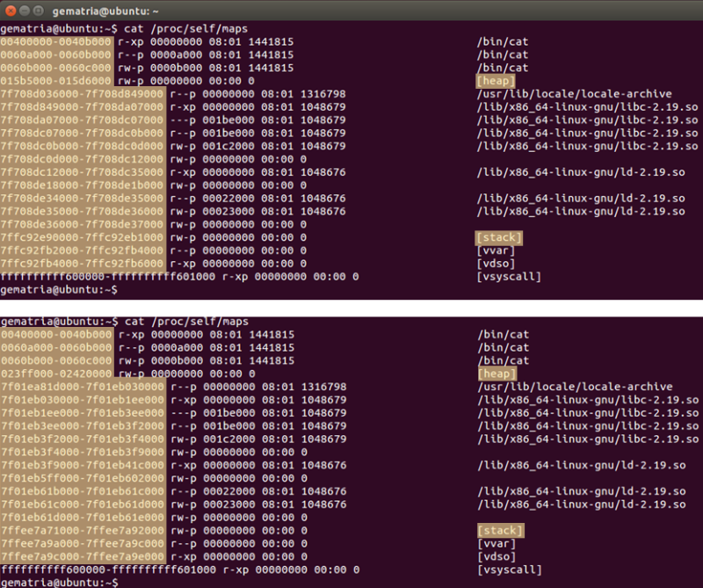Click the cat /proc/self/maps command text

click(176, 28)
